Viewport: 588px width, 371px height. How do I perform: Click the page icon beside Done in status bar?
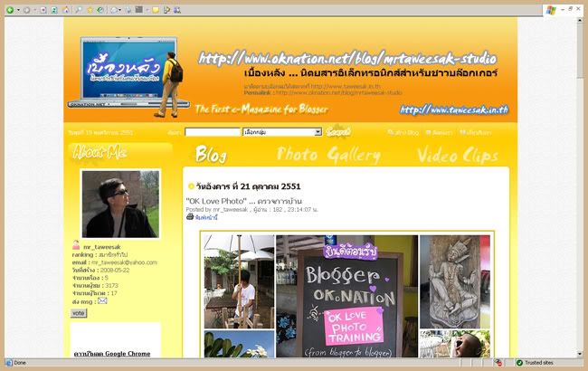tap(9, 363)
